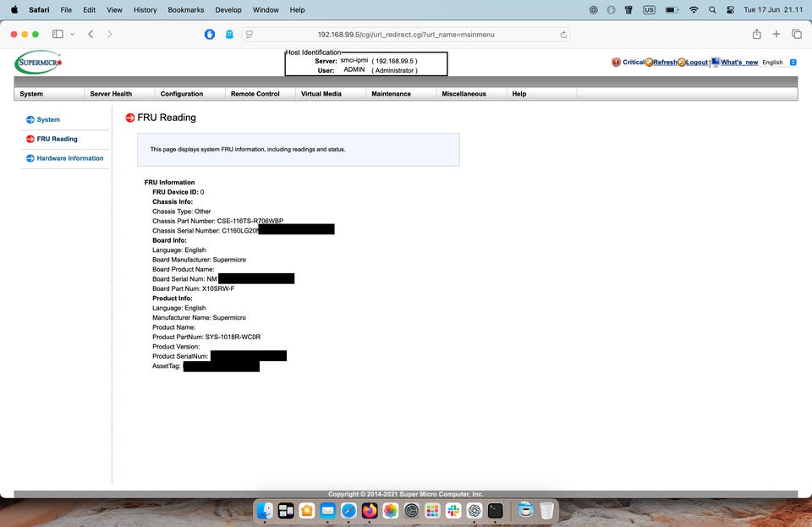Click the What's_new link
Screen dimensions: 812x527
click(739, 62)
